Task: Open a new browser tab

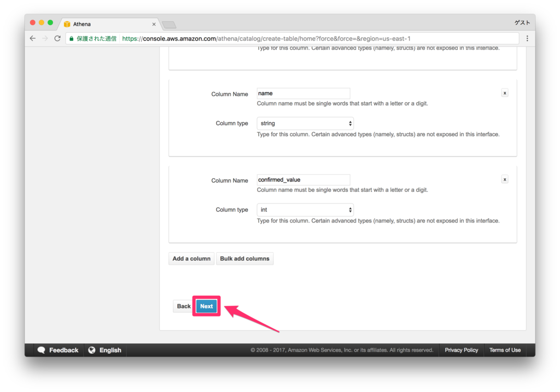Action: [x=169, y=25]
